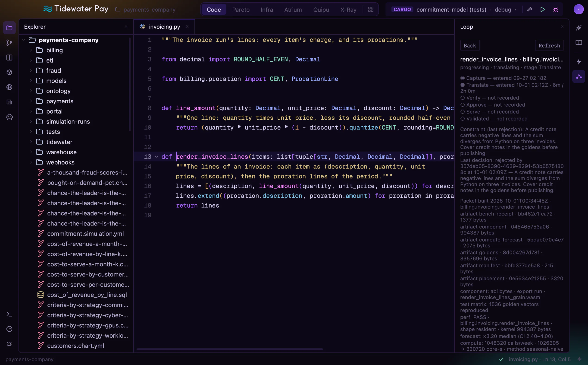
Task: Select the Loop panel icon in right rail
Action: (x=579, y=77)
